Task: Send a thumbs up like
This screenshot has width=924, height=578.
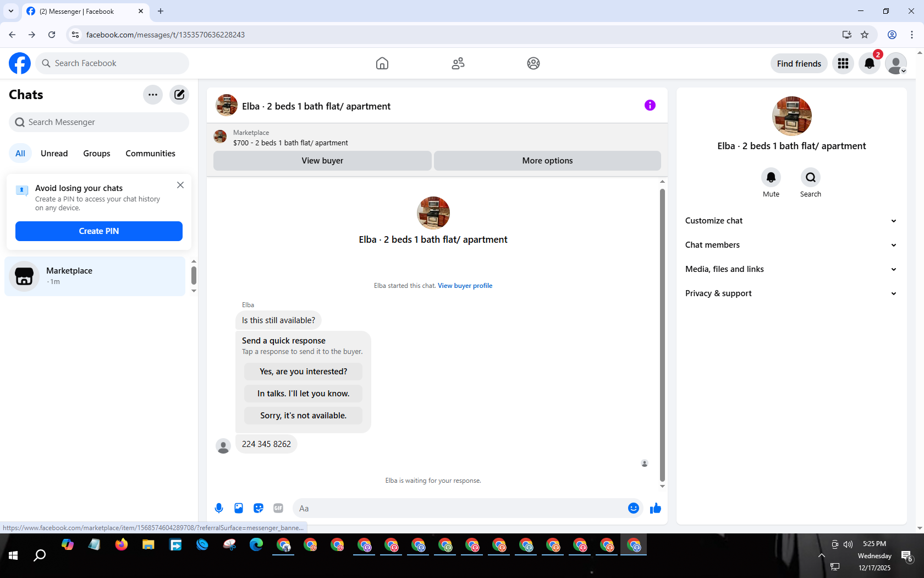Action: 656,508
